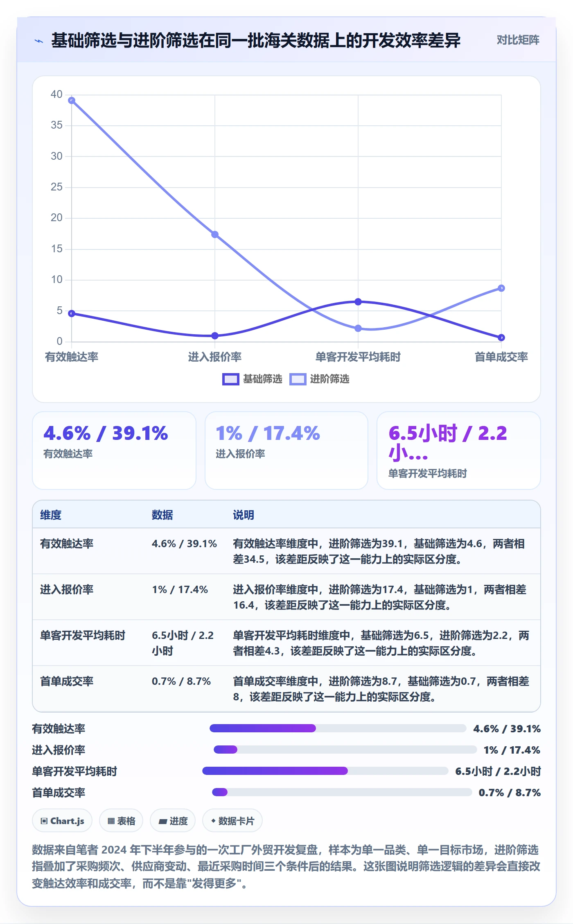Viewport: 573px width, 924px height.
Task: Click the footnote paragraph about 2024 data
Action: 286,867
